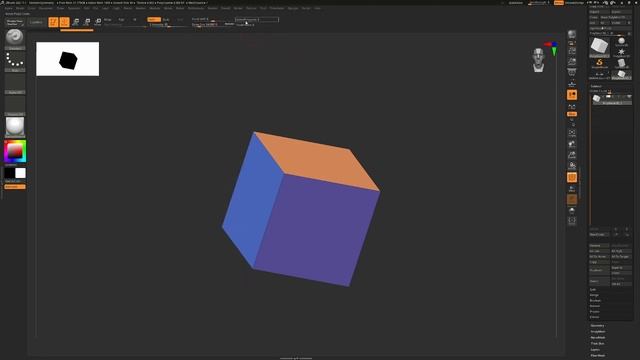
Task: Click the Zoom3D icon on right shelf
Action: click(572, 155)
